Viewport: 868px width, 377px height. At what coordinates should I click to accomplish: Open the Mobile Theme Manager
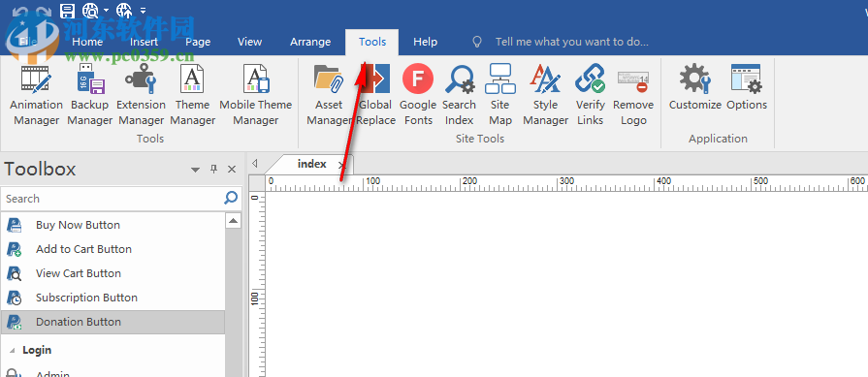click(256, 95)
